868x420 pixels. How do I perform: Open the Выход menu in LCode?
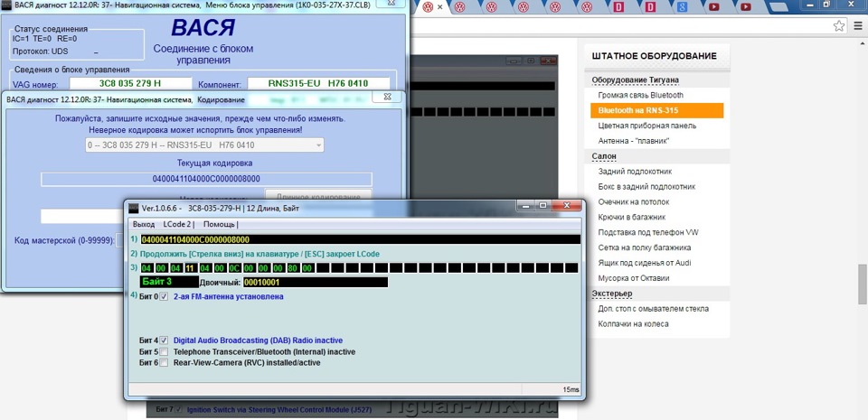[x=144, y=224]
